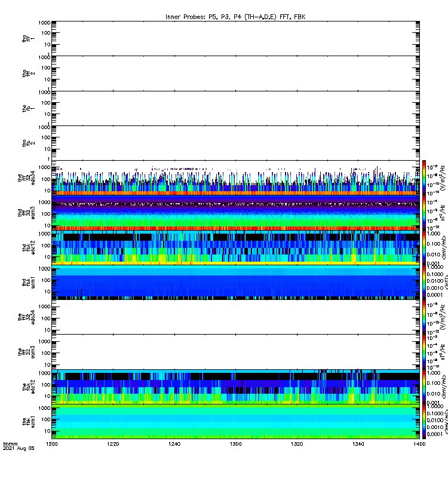Click the 1320 time axis label

point(297,444)
